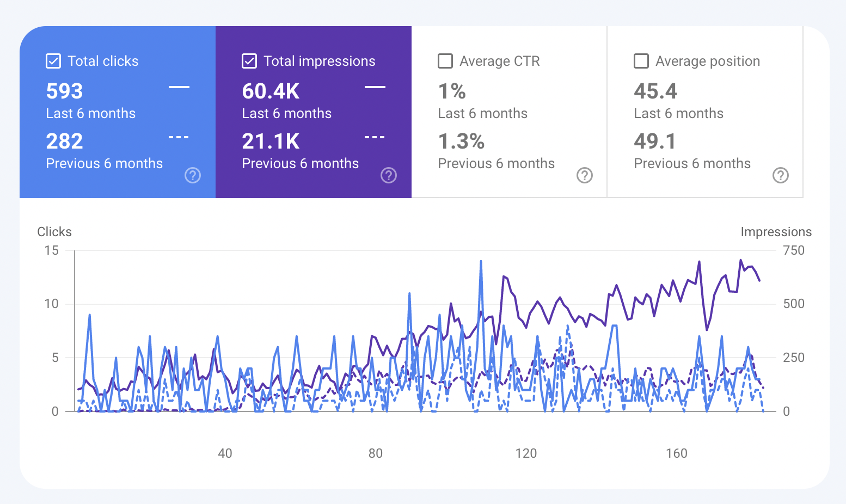The width and height of the screenshot is (846, 504).
Task: Click the 15 label on Clicks axis
Action: pyautogui.click(x=52, y=250)
